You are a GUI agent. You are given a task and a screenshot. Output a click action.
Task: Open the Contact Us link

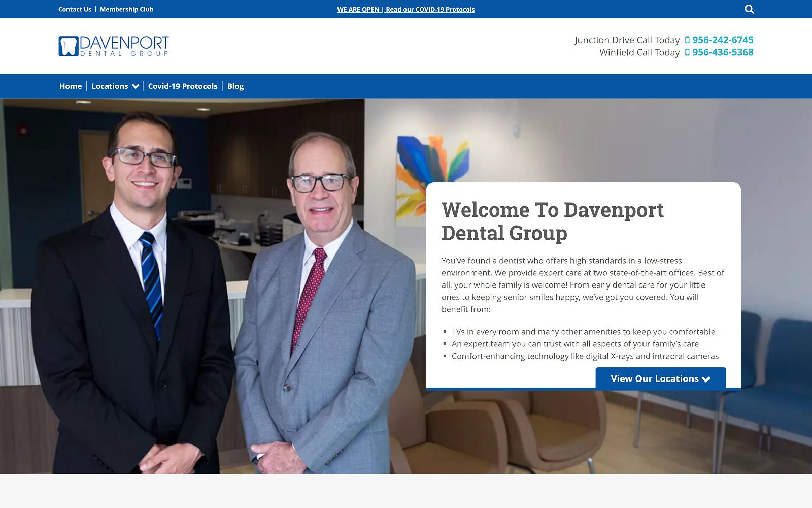(75, 9)
